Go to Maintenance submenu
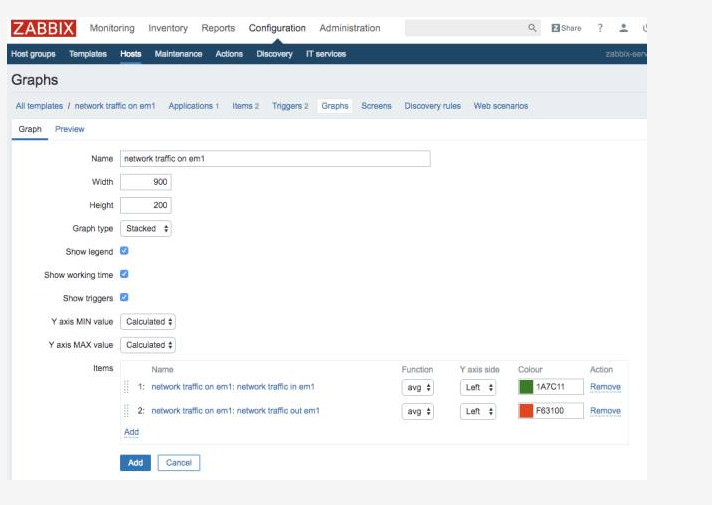Viewport: 712px width, 505px height. coord(178,54)
